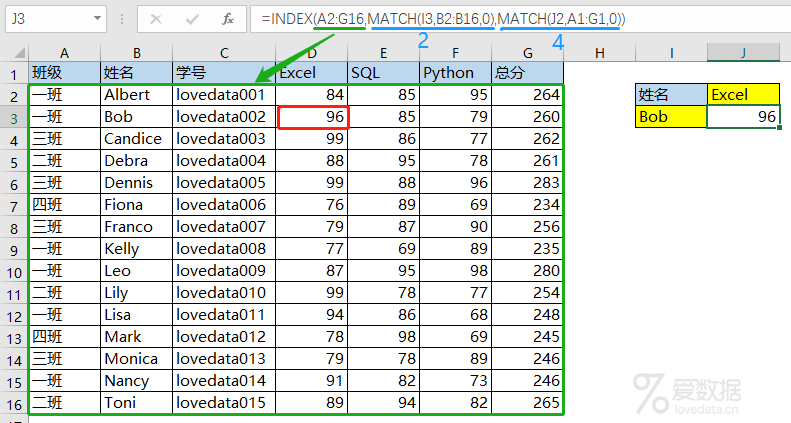Expand the Name Box dropdown arrow
Screen dimensions: 791x423
tap(97, 19)
